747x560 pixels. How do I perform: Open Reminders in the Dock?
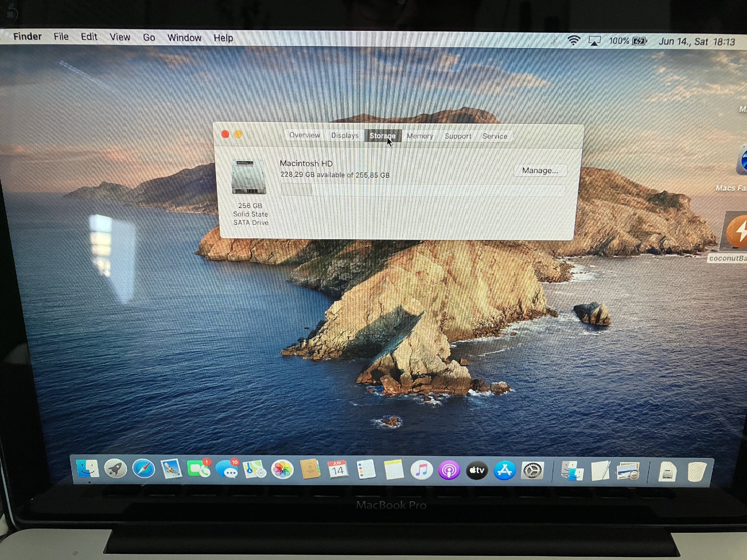coord(366,470)
